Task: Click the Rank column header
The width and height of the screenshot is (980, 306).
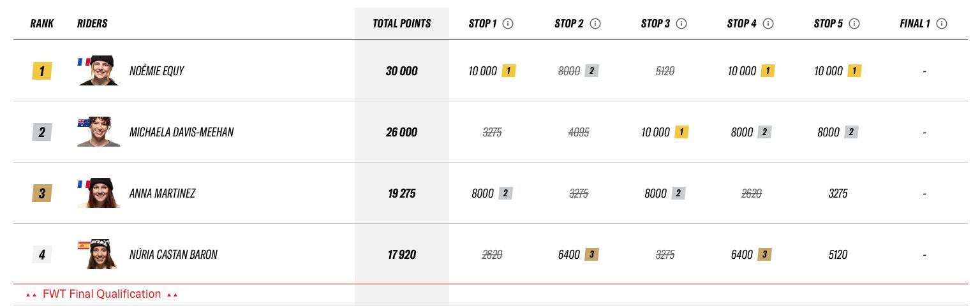Action: pos(42,24)
